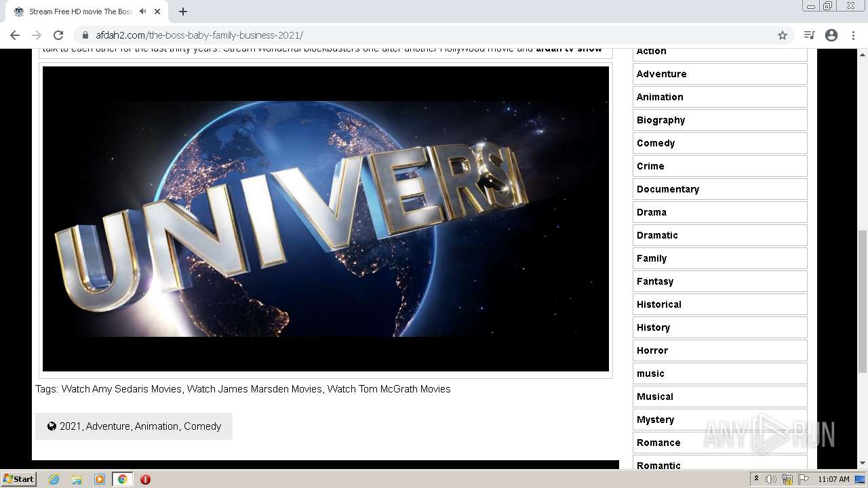868x488 pixels.
Task: Open Historical genre in sidebar
Action: (x=720, y=304)
